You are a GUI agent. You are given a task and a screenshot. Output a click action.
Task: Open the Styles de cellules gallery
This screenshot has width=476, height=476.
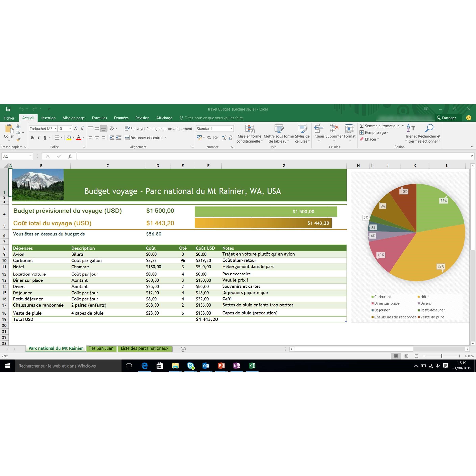pyautogui.click(x=302, y=133)
